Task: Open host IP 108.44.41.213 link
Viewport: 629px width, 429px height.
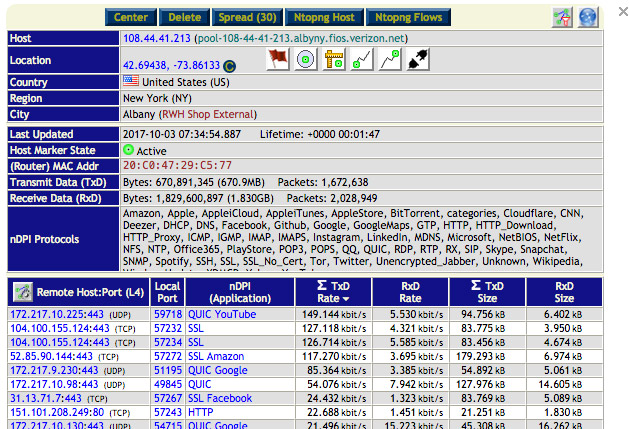Action: (x=155, y=38)
